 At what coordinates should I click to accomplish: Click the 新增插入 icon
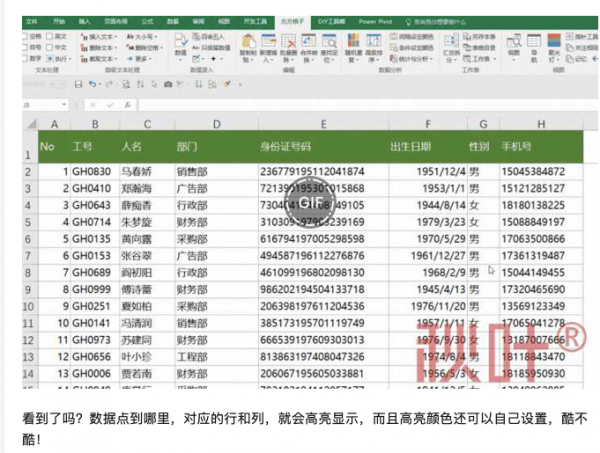[x=268, y=41]
